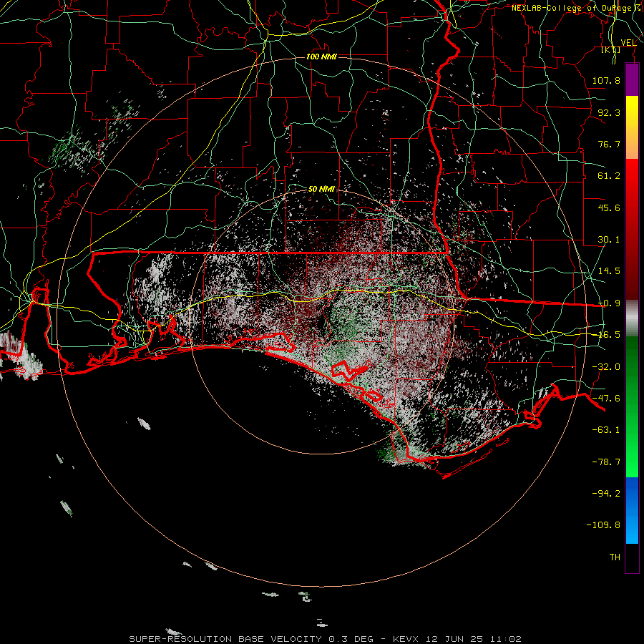Click the VEL legend title
The image size is (644, 644).
[628, 43]
